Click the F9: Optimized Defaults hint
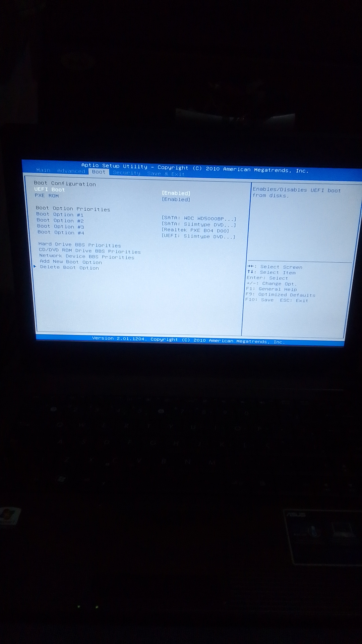The height and width of the screenshot is (644, 362). coord(280,295)
